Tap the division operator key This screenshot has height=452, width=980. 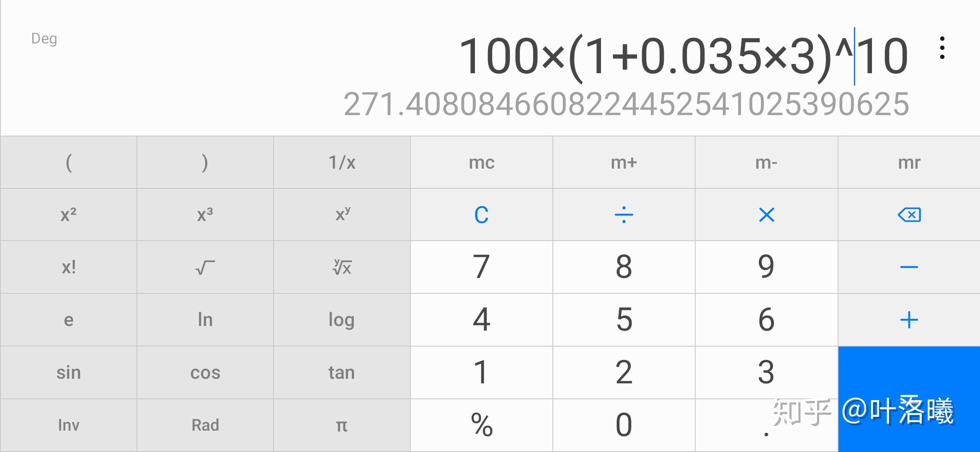point(624,215)
